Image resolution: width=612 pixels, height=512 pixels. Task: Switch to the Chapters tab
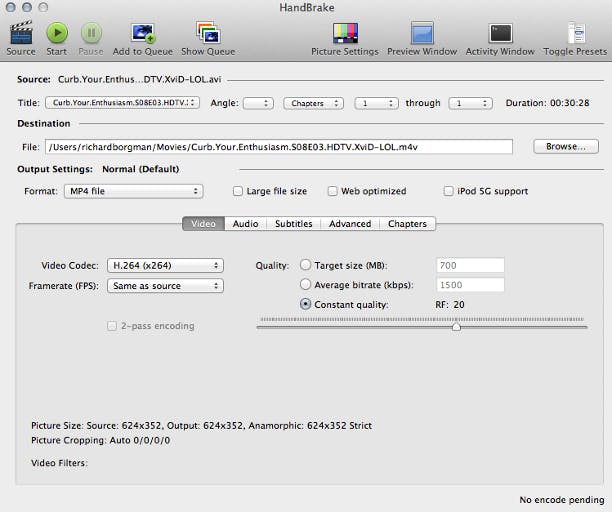click(407, 224)
